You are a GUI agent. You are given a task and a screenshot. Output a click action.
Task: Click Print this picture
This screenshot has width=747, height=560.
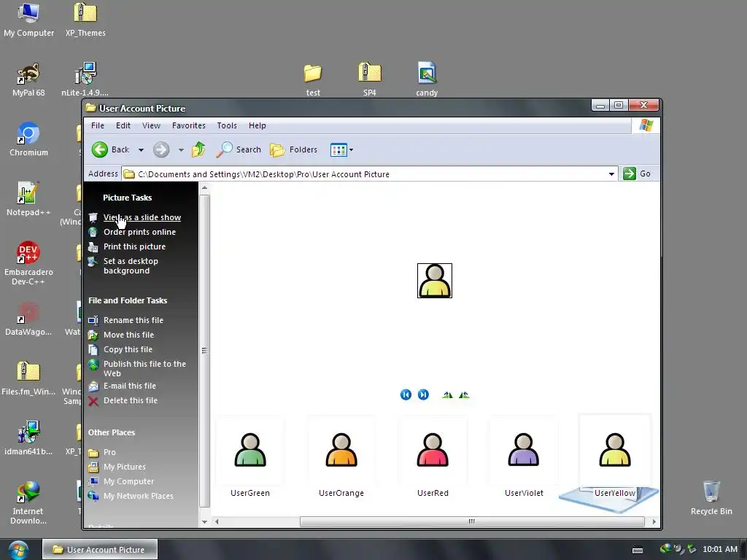[x=134, y=246]
